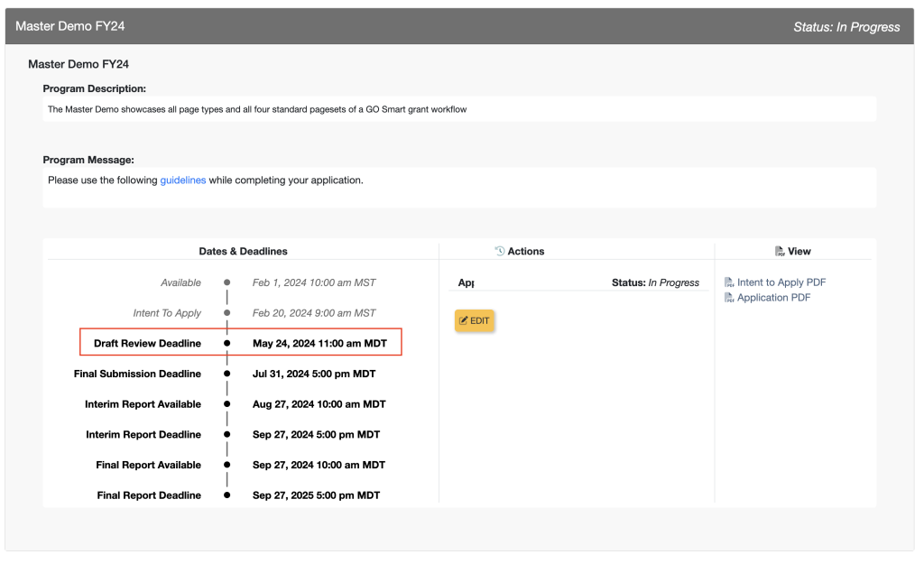
Task: Click the Program Description heading
Action: point(94,88)
